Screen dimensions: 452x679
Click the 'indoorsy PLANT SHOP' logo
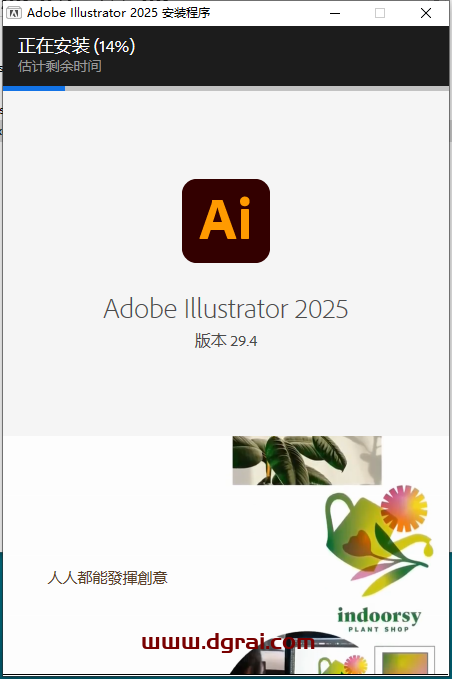coord(379,619)
